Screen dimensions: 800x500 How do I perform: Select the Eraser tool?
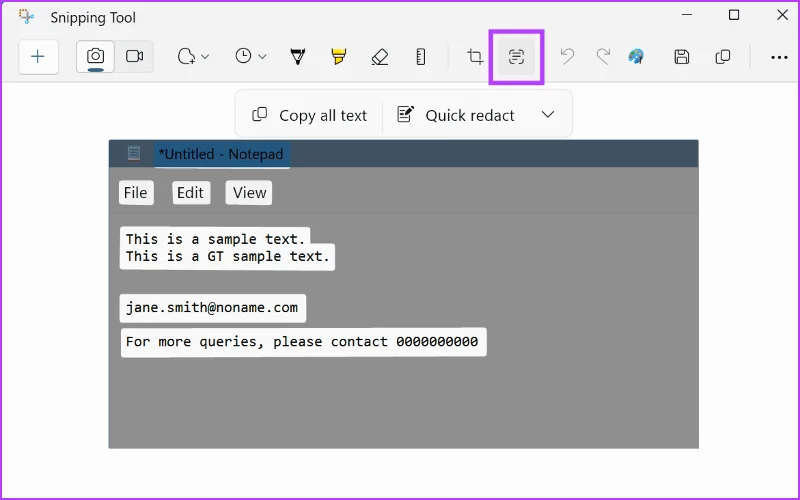tap(380, 57)
